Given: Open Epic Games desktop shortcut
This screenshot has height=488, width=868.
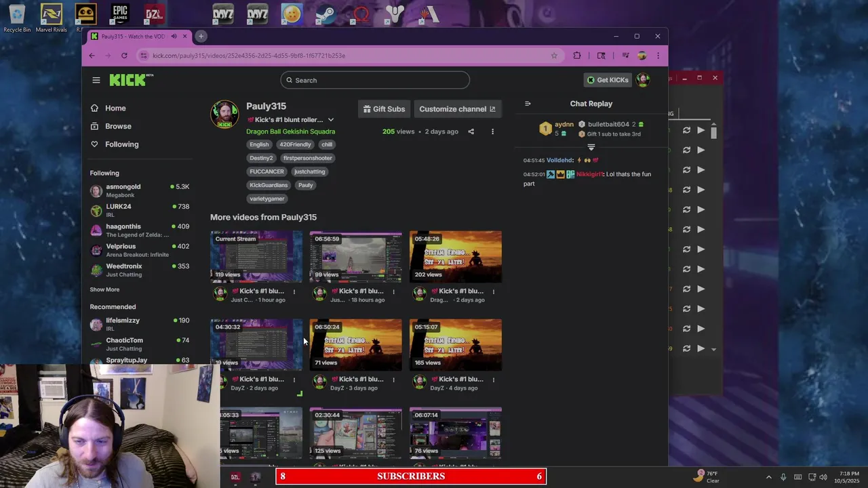Looking at the screenshot, I should tap(120, 15).
